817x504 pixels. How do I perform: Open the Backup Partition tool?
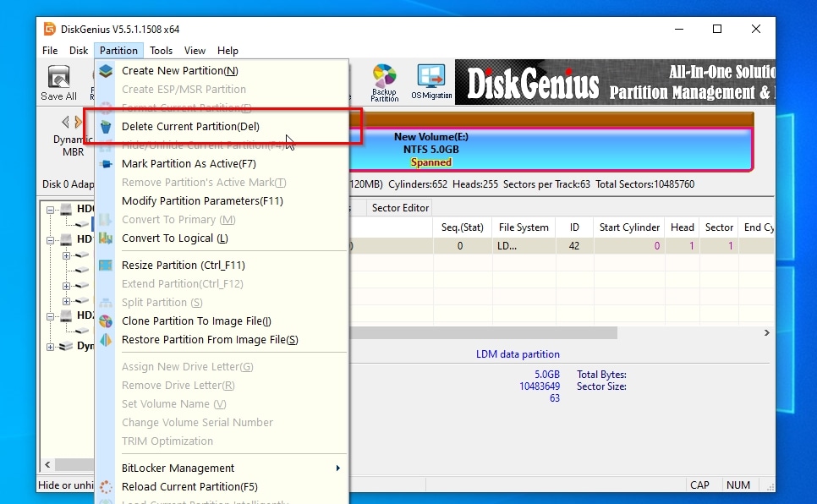point(384,83)
